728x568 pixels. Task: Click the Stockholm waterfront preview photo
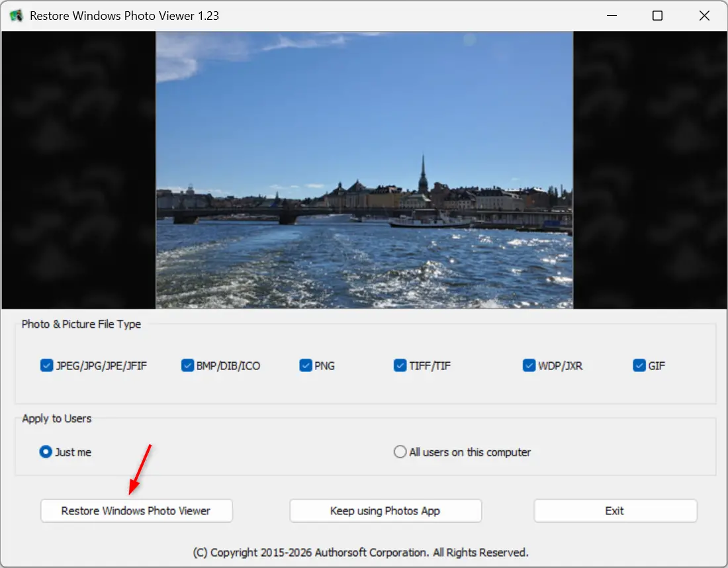coord(365,170)
